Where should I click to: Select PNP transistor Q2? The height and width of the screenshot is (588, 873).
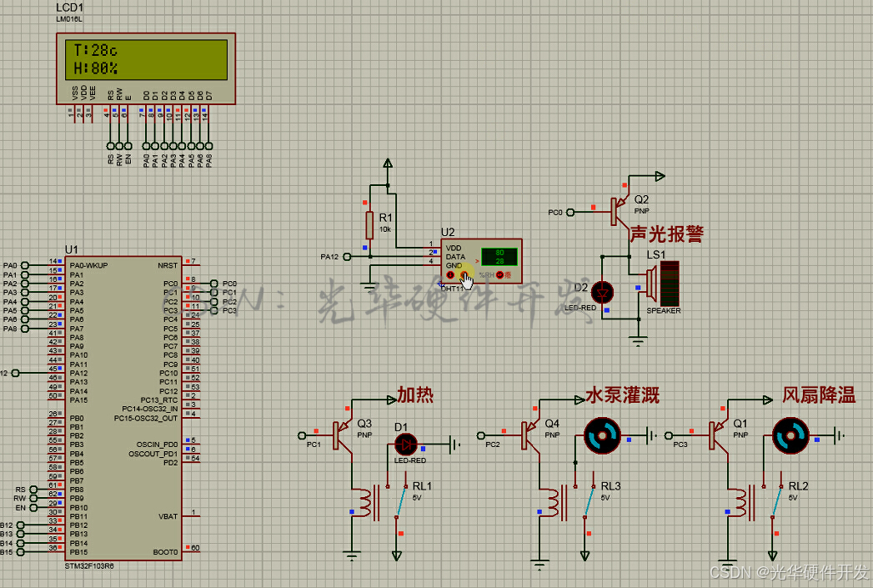[x=620, y=212]
